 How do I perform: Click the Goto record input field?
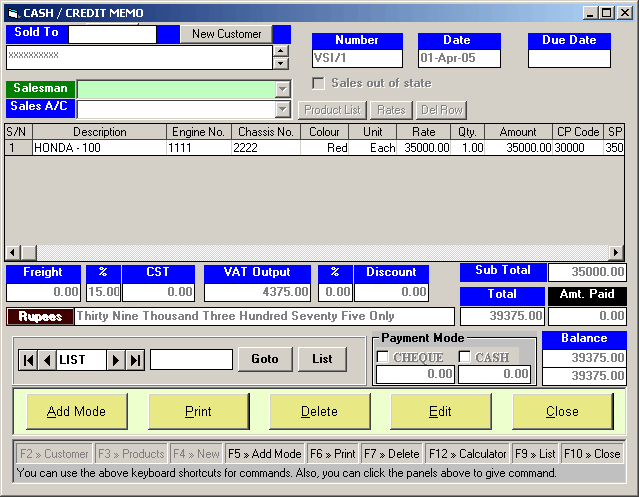point(191,360)
